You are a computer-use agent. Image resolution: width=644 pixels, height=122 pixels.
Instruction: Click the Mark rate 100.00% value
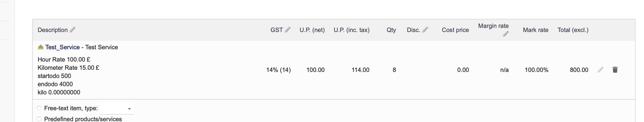[536, 70]
